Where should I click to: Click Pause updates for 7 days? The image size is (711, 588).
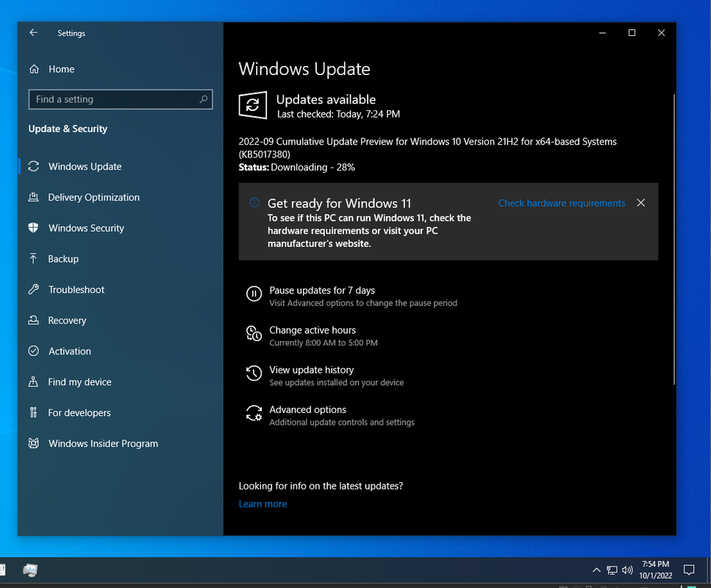point(322,290)
